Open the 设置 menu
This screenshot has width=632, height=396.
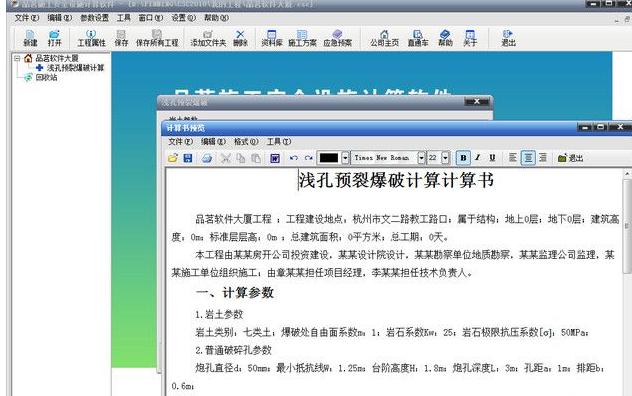183,18
